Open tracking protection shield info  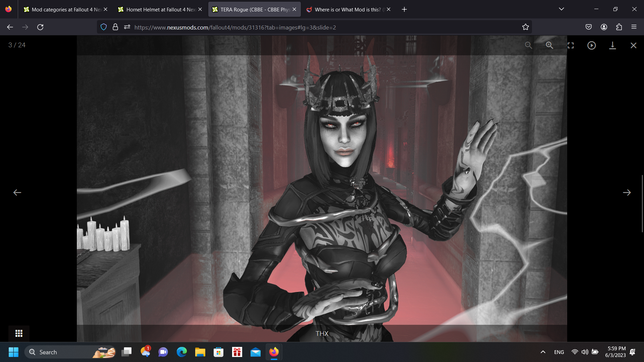(104, 27)
